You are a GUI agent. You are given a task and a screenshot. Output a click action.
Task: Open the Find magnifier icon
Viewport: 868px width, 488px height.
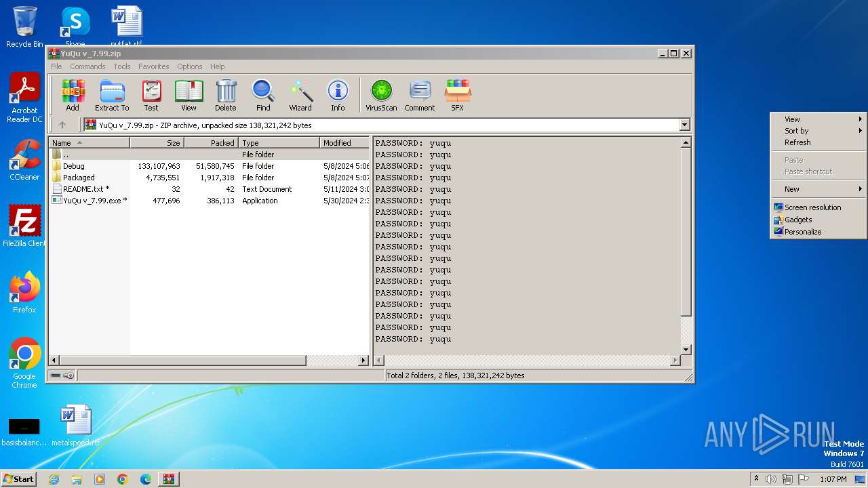[263, 95]
